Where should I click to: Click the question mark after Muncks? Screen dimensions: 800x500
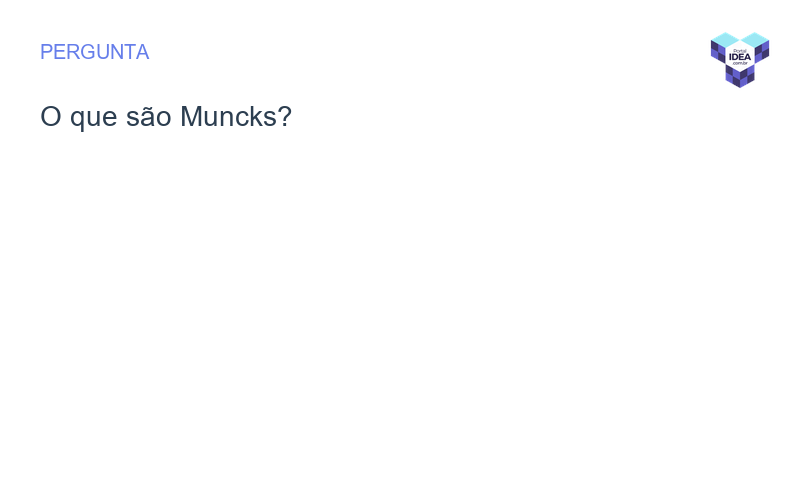point(285,117)
